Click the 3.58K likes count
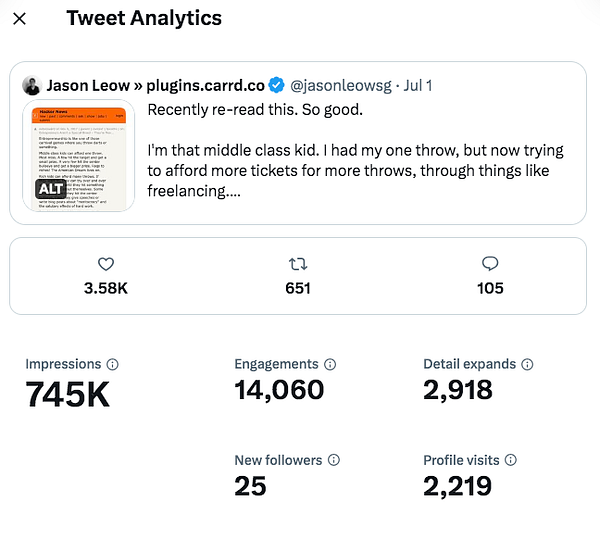This screenshot has width=600, height=540. pyautogui.click(x=106, y=288)
